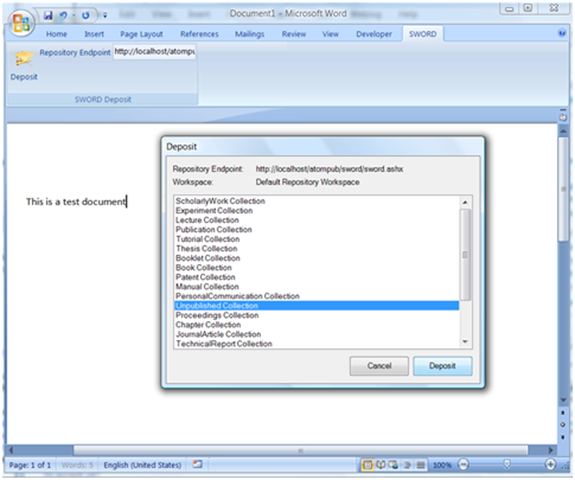
Task: Open the Page Layout tab
Action: point(142,34)
